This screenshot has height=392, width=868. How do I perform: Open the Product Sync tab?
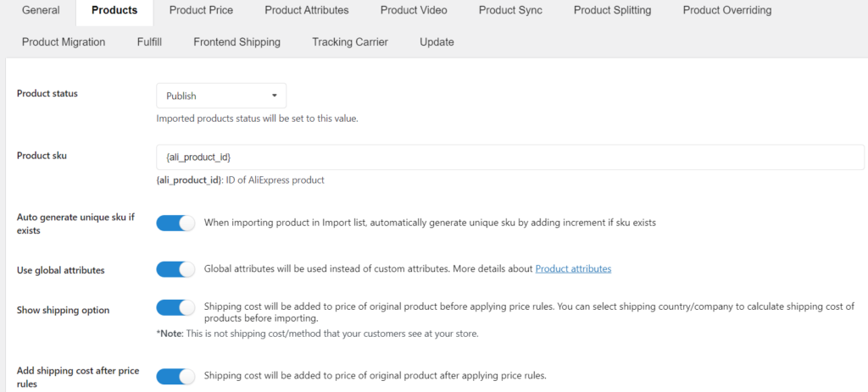tap(510, 10)
